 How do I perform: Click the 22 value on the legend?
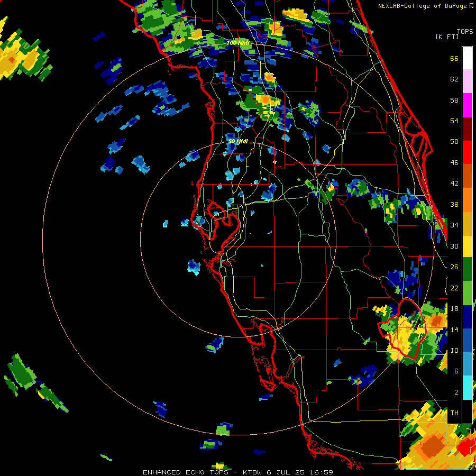[454, 288]
